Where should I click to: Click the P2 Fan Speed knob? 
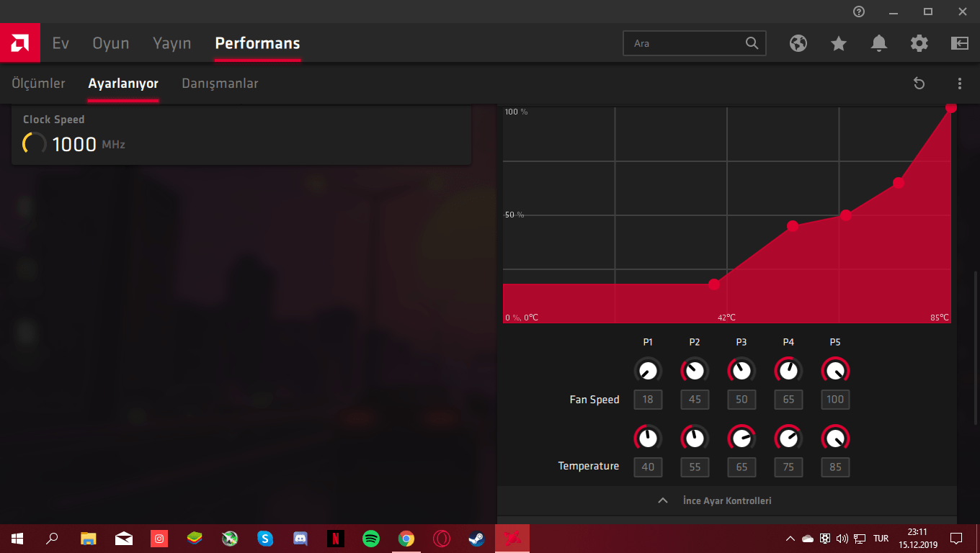(x=695, y=371)
